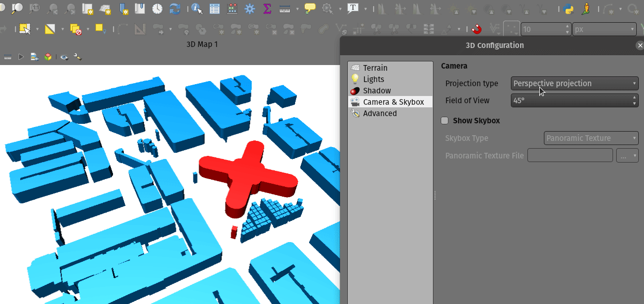
Task: Toggle the Select Features by area tool
Action: pos(24,29)
